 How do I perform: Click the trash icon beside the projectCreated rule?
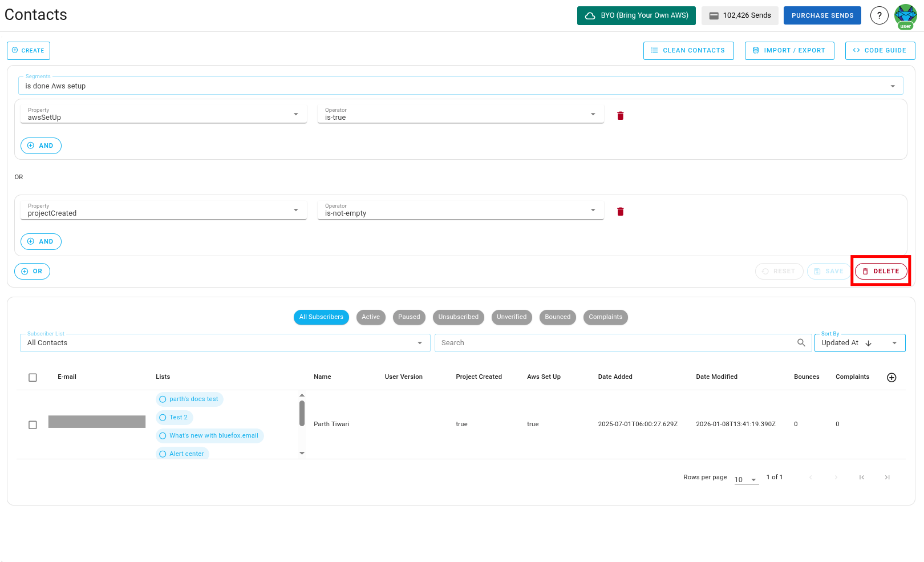(x=620, y=211)
